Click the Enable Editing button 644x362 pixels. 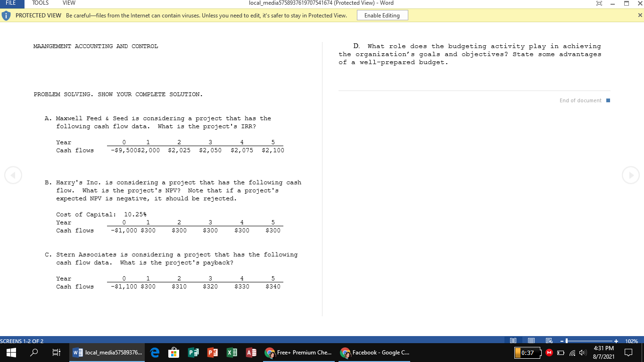tap(382, 15)
